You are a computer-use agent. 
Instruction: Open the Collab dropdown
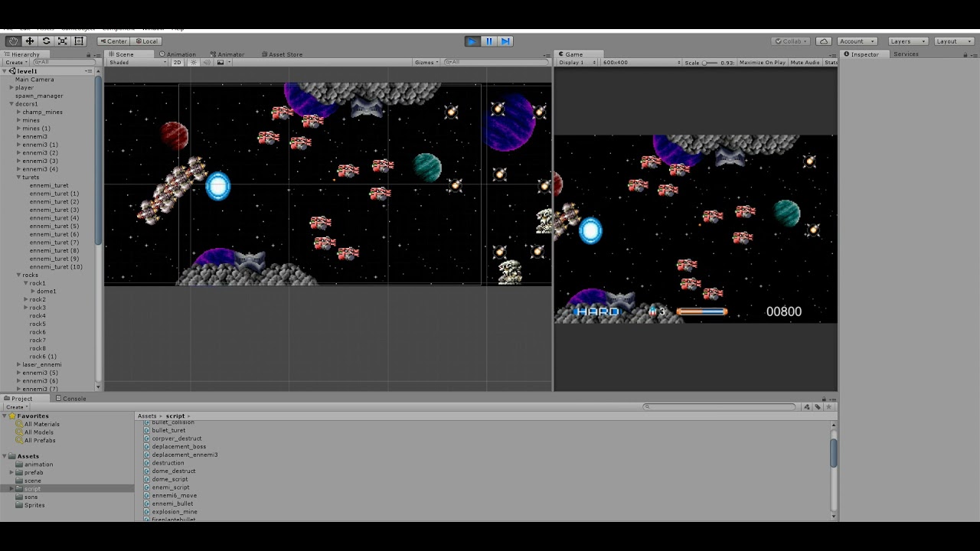792,41
